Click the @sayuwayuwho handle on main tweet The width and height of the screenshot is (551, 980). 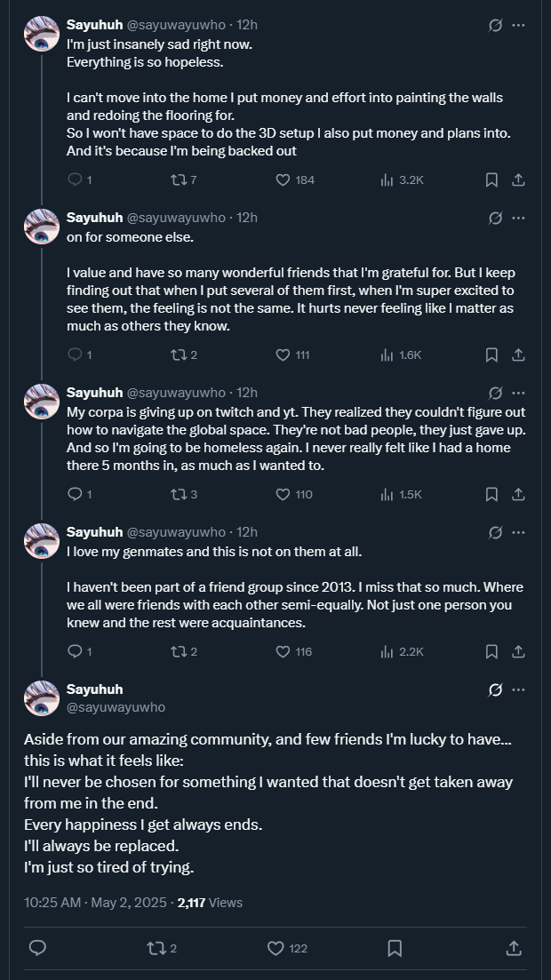tap(116, 707)
